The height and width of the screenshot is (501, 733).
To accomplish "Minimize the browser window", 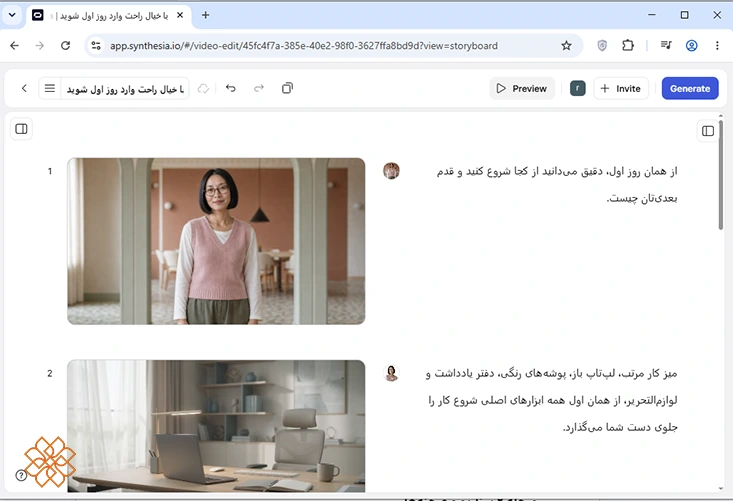I will (652, 15).
